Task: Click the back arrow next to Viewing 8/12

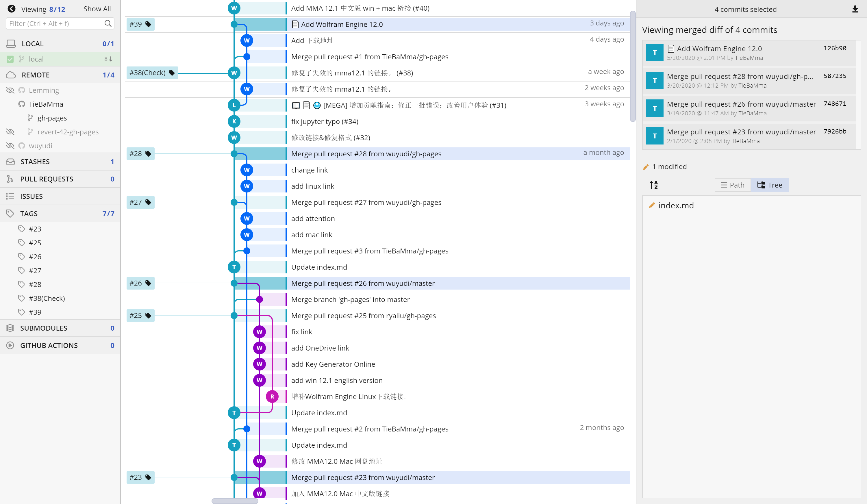Action: tap(11, 9)
